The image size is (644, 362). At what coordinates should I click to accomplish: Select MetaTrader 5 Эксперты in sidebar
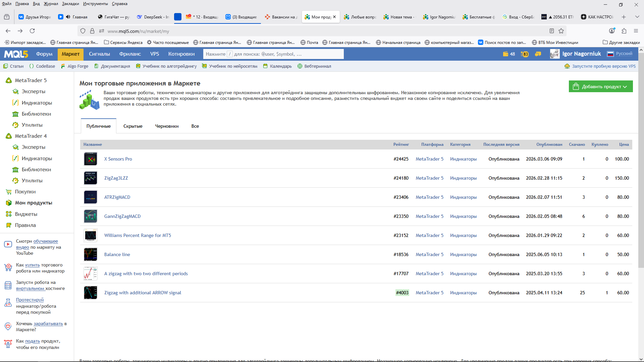tap(33, 91)
